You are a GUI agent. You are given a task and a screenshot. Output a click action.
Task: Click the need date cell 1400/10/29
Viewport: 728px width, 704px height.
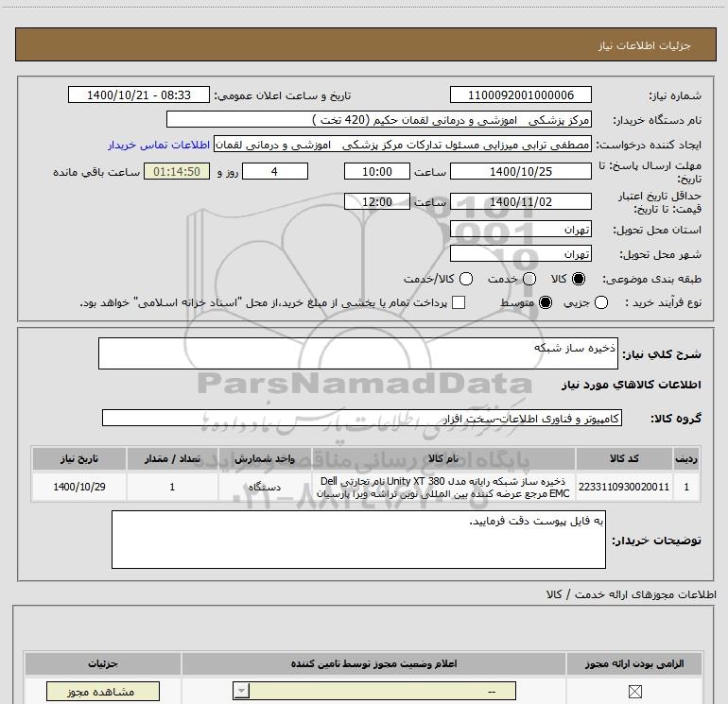coord(79,487)
